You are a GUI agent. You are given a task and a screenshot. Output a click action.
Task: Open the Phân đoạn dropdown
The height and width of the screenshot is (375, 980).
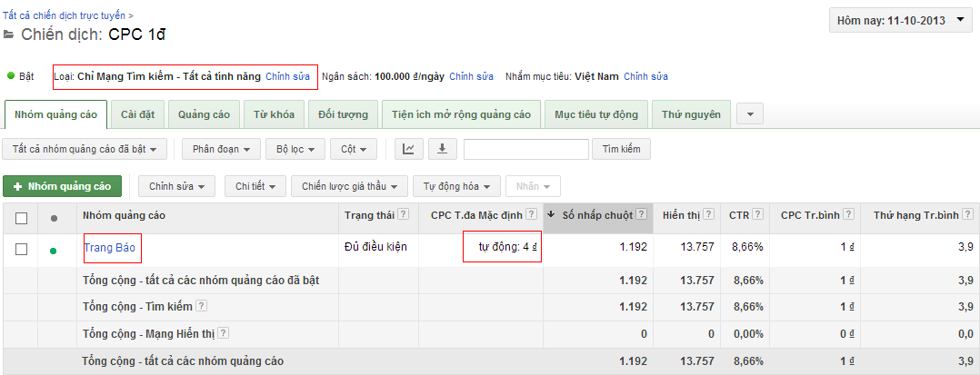coord(221,149)
